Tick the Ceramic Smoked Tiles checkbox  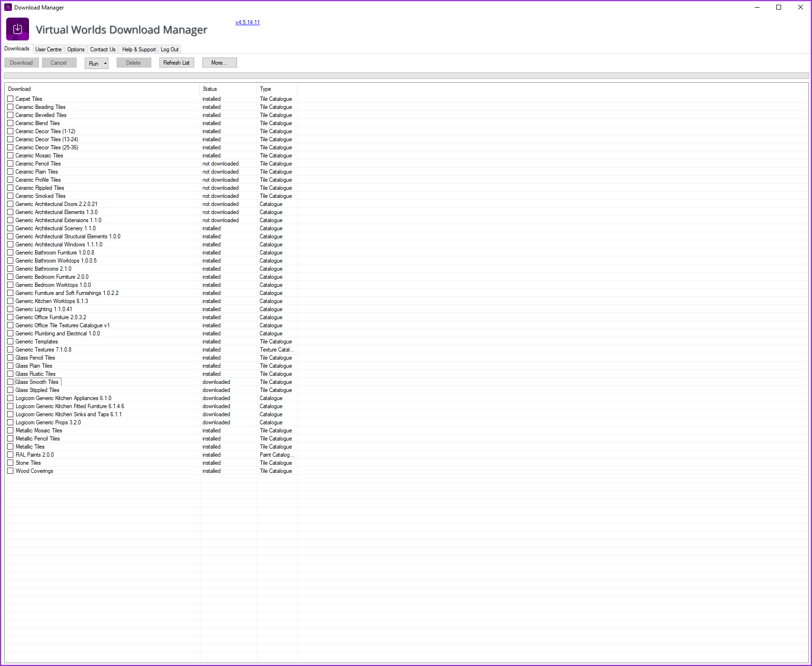click(x=10, y=196)
